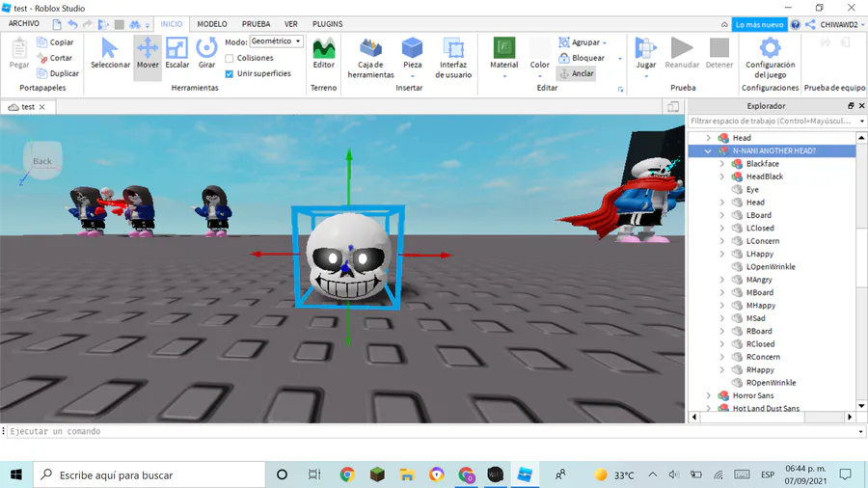
Task: Open Interfaz de usuario tool
Action: pos(453,58)
